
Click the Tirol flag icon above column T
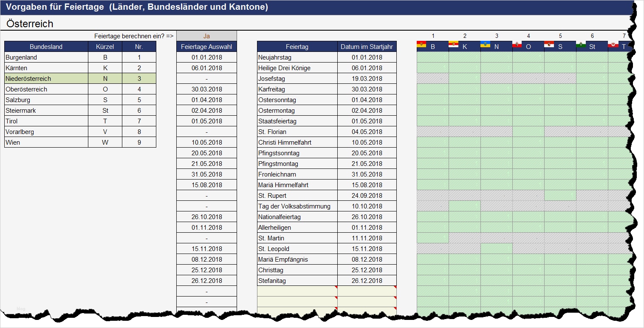pyautogui.click(x=613, y=43)
